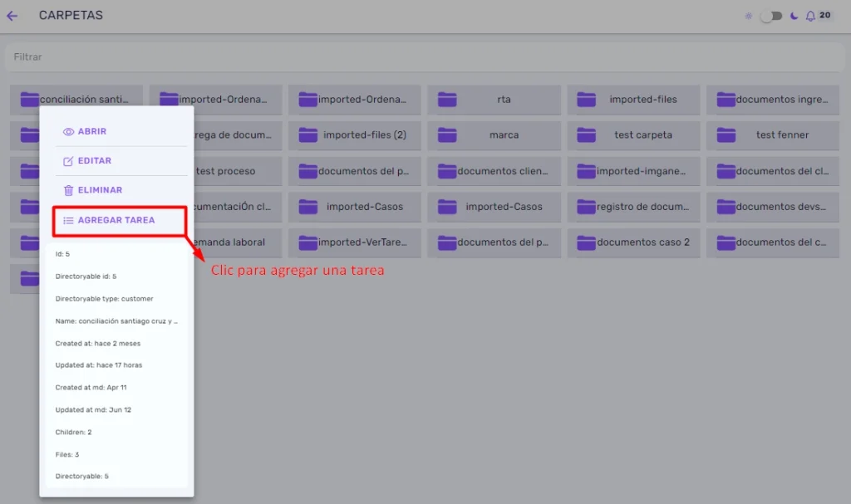Open the emanda laboral folder
The height and width of the screenshot is (504, 851).
238,242
